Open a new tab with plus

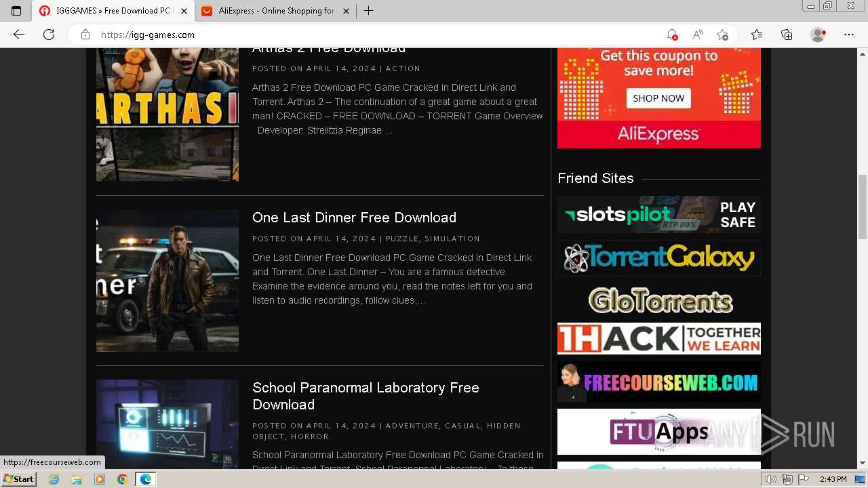pyautogui.click(x=369, y=11)
